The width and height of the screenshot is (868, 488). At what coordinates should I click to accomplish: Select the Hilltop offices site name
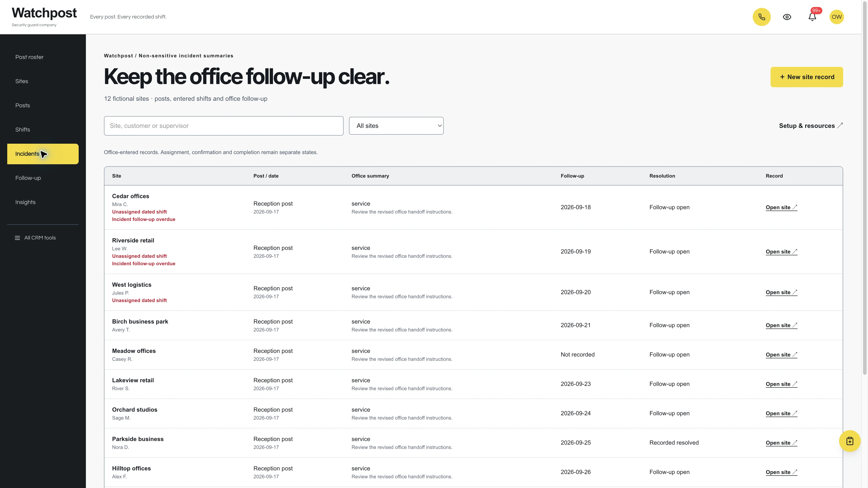pos(131,469)
